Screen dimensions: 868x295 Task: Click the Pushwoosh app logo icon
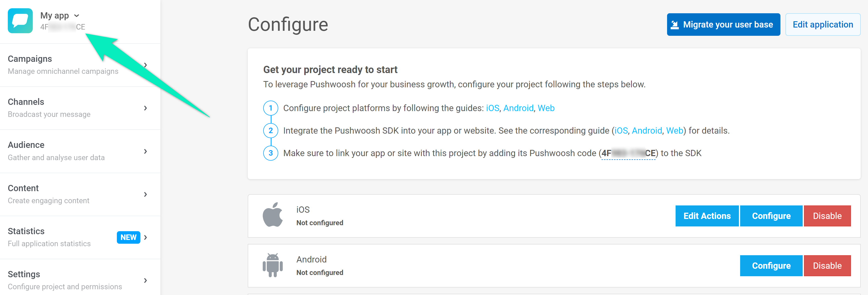20,21
